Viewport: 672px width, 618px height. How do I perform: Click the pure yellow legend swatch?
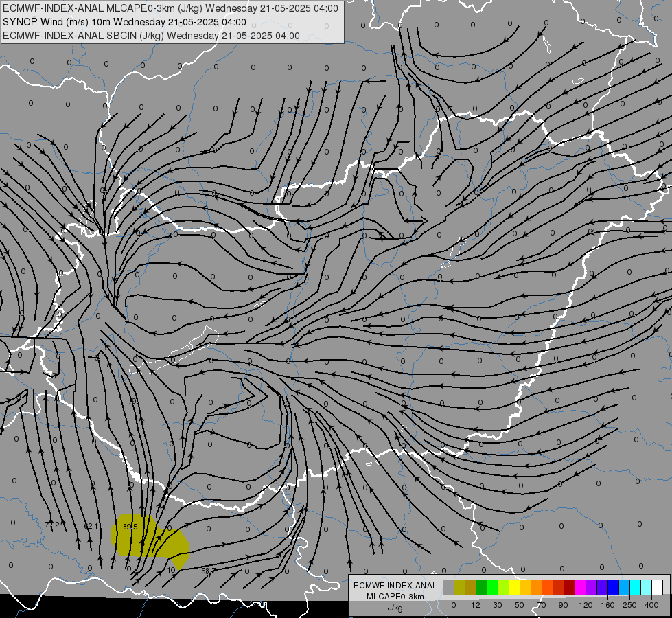click(514, 587)
